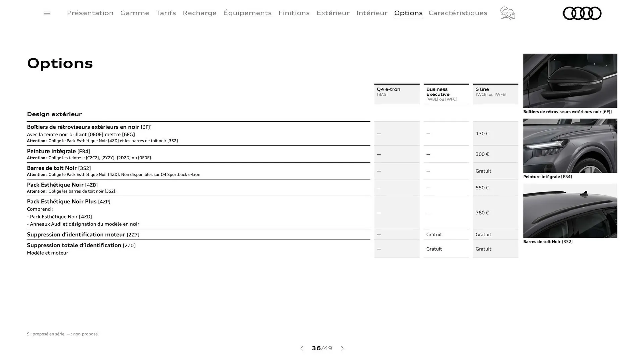Screen dimensions: 644x362
Task: Open the Équipements page
Action: (248, 13)
